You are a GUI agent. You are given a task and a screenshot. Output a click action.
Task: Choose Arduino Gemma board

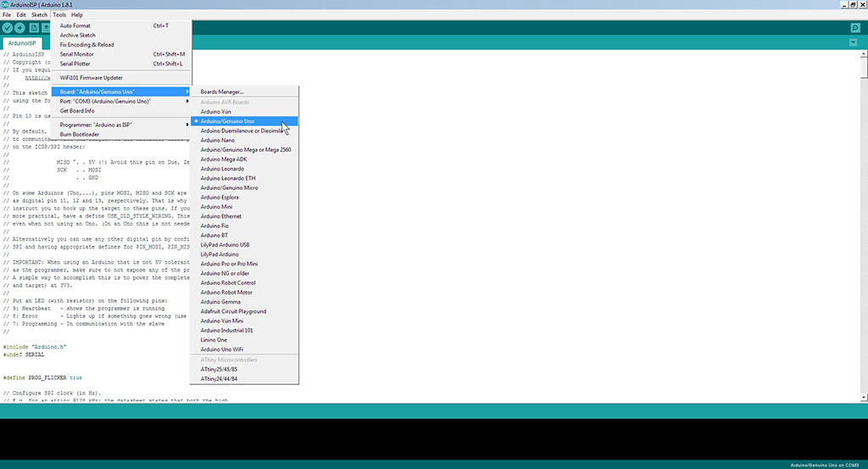[x=244, y=302]
